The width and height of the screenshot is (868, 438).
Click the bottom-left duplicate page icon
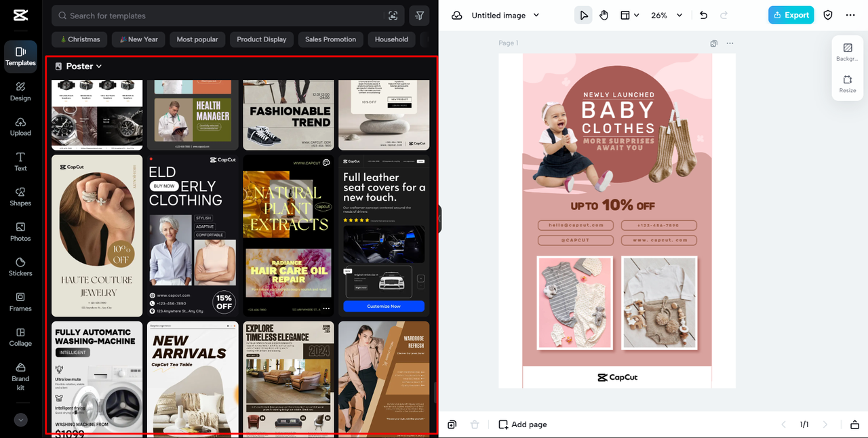coord(452,424)
